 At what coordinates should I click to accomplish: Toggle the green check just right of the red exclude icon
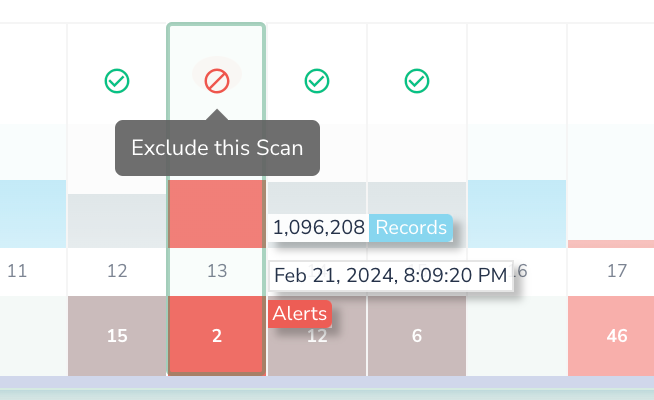click(x=317, y=81)
